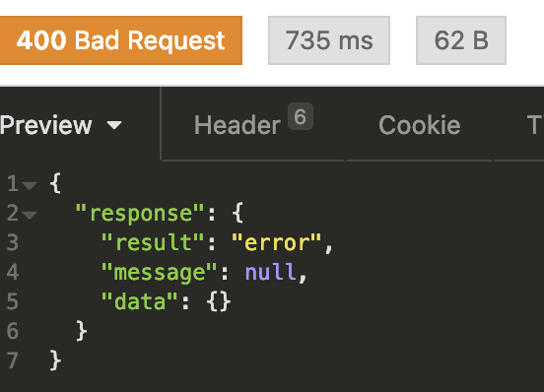The width and height of the screenshot is (544, 392).
Task: Select the "result" key on line 3
Action: (x=153, y=242)
